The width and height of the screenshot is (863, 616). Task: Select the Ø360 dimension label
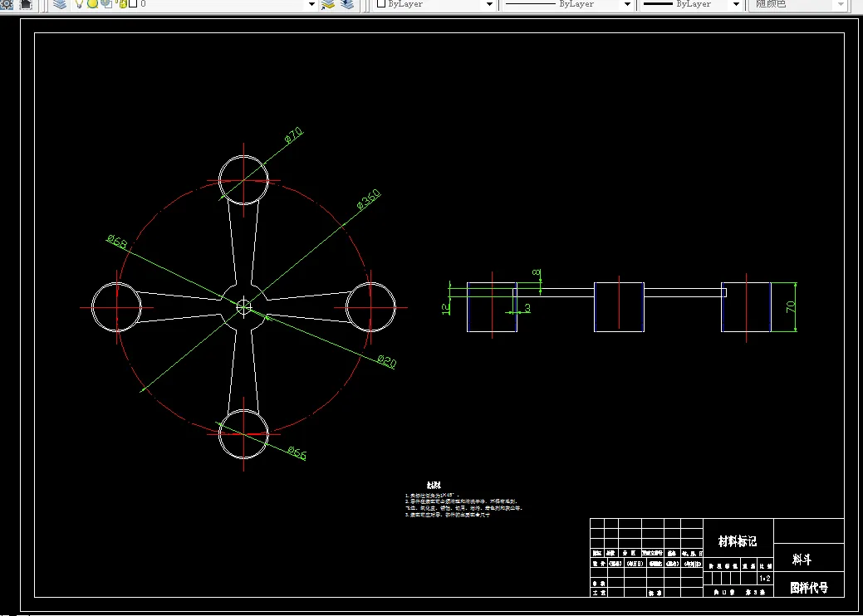click(x=369, y=199)
